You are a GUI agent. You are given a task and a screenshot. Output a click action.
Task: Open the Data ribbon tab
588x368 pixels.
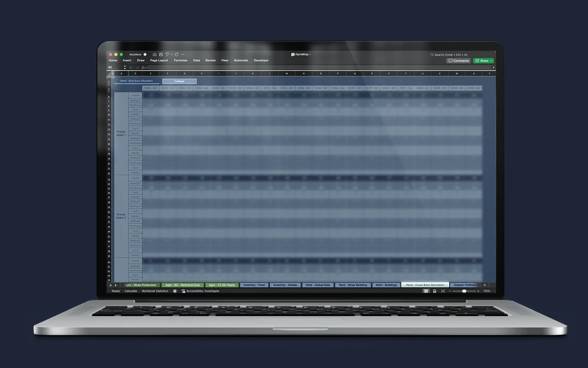click(x=197, y=60)
